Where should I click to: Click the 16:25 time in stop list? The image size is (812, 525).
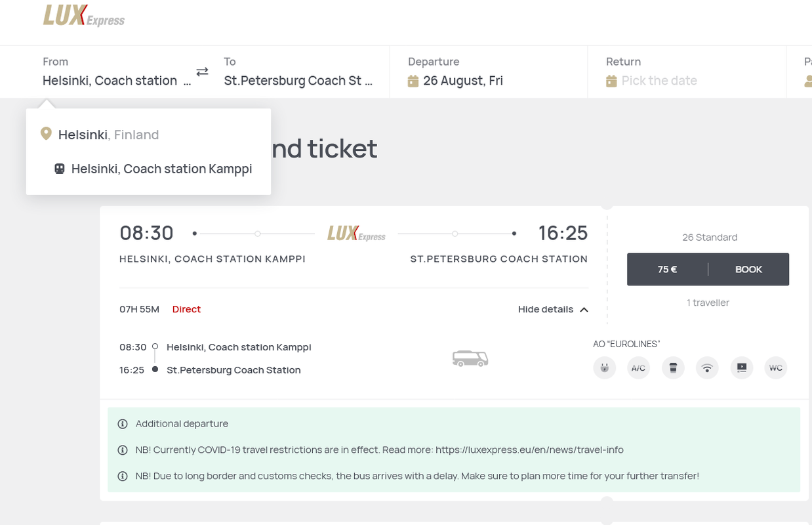click(x=132, y=370)
